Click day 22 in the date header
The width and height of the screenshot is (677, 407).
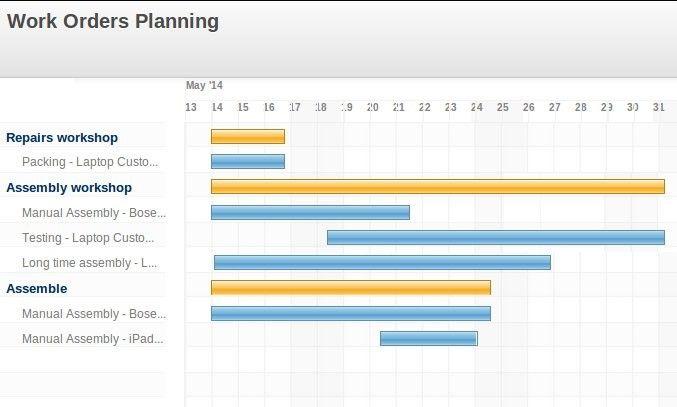(425, 107)
